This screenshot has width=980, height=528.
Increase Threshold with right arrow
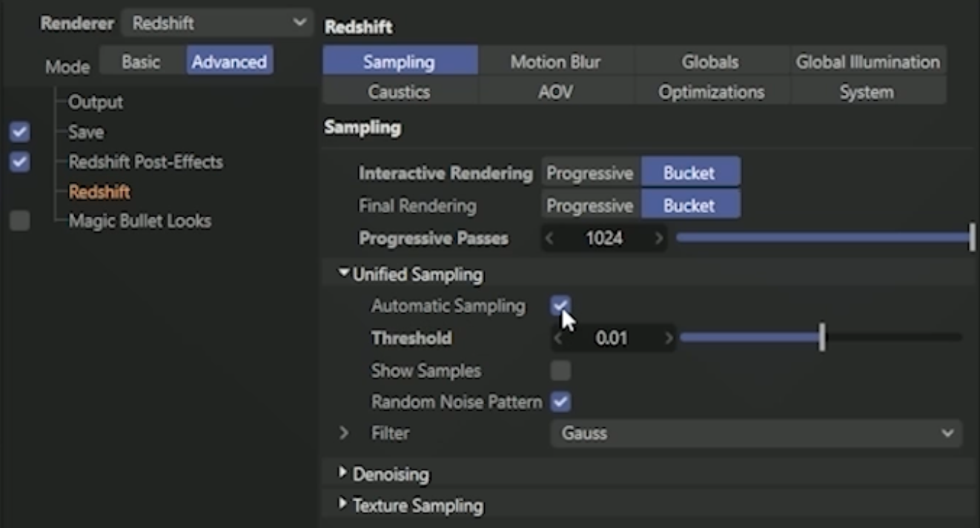point(668,338)
